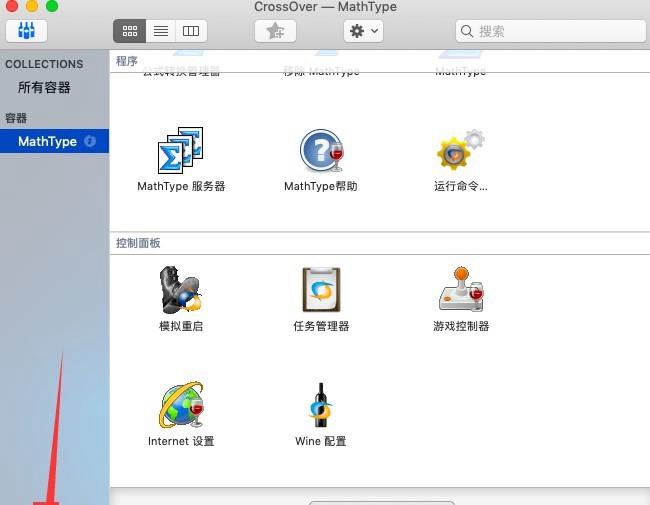
Task: Open the 游戏控制器 joystick icon
Action: click(x=461, y=289)
